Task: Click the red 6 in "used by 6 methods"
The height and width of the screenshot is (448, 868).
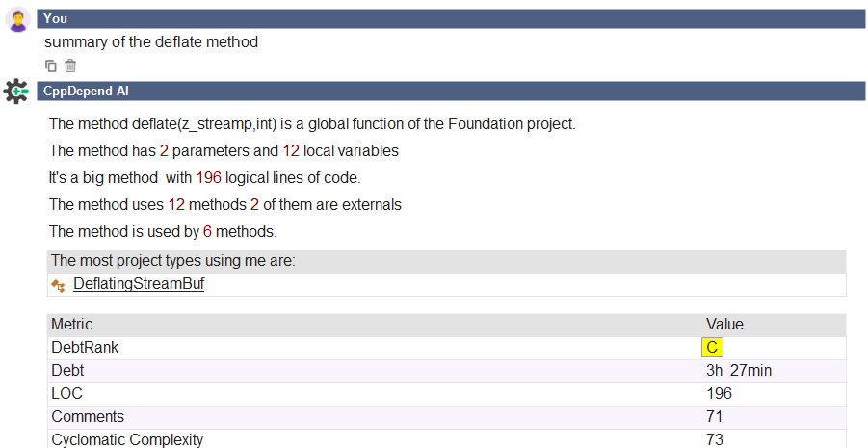Action: pos(207,231)
